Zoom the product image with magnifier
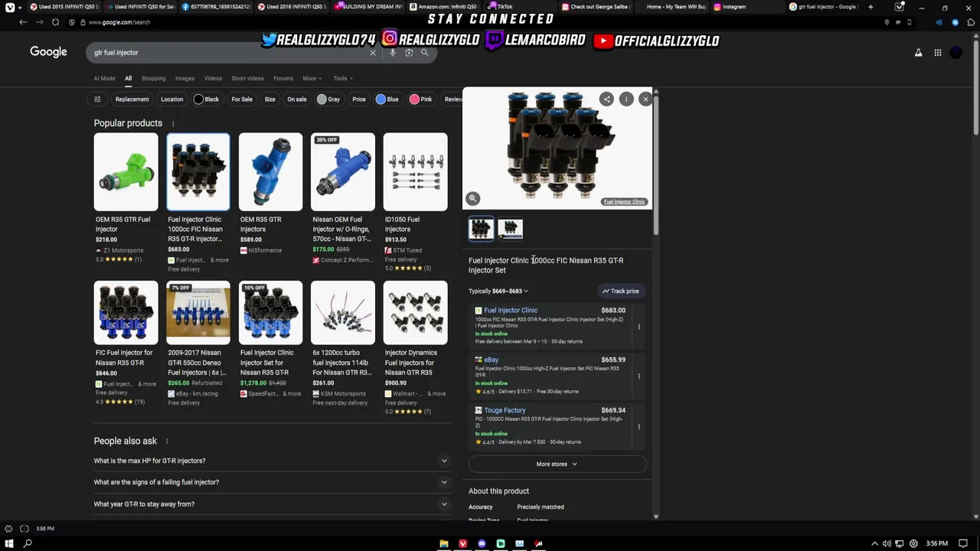980x551 pixels. click(472, 198)
